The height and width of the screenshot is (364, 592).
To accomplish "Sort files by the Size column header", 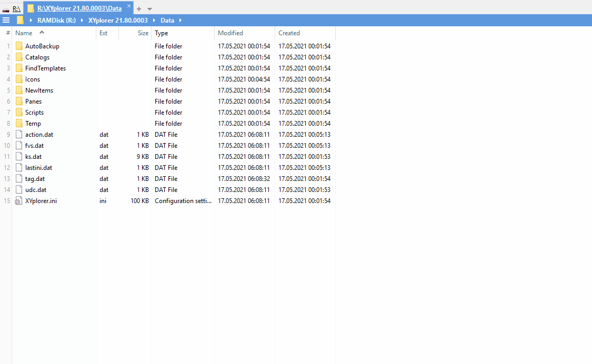I will point(143,33).
